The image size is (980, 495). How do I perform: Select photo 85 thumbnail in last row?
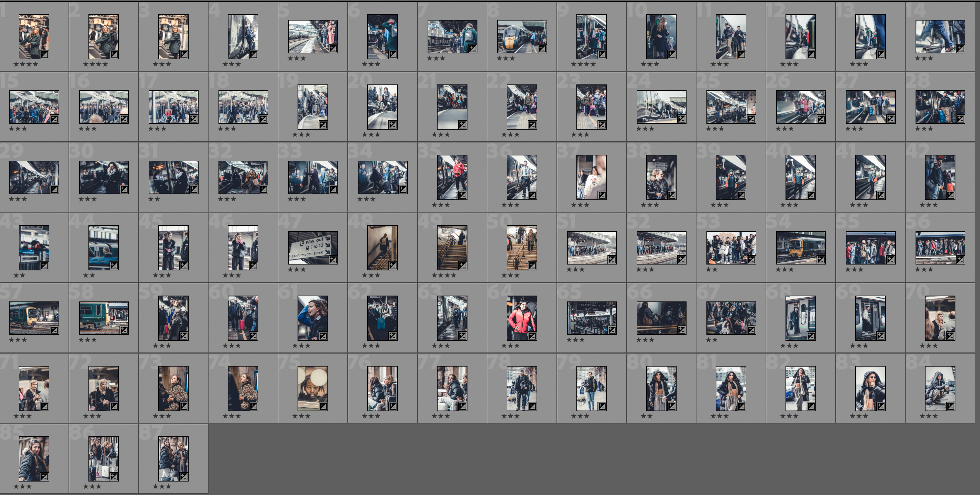[x=34, y=458]
